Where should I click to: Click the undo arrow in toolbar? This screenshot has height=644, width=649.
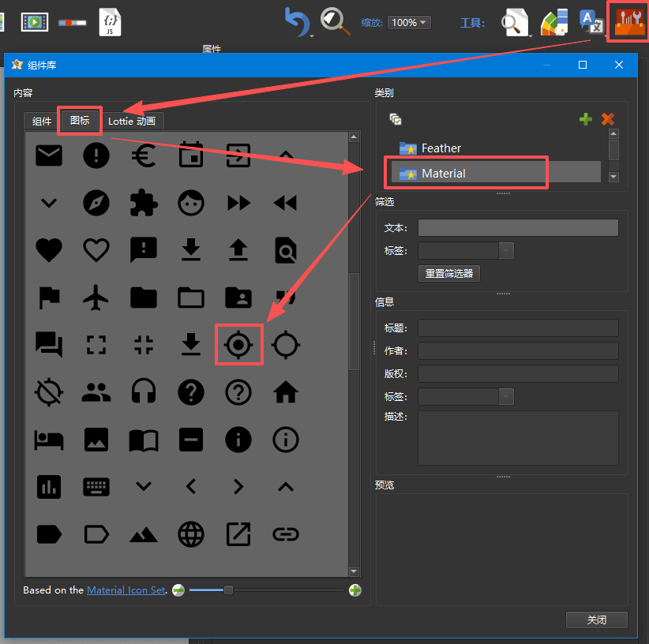coord(297,22)
